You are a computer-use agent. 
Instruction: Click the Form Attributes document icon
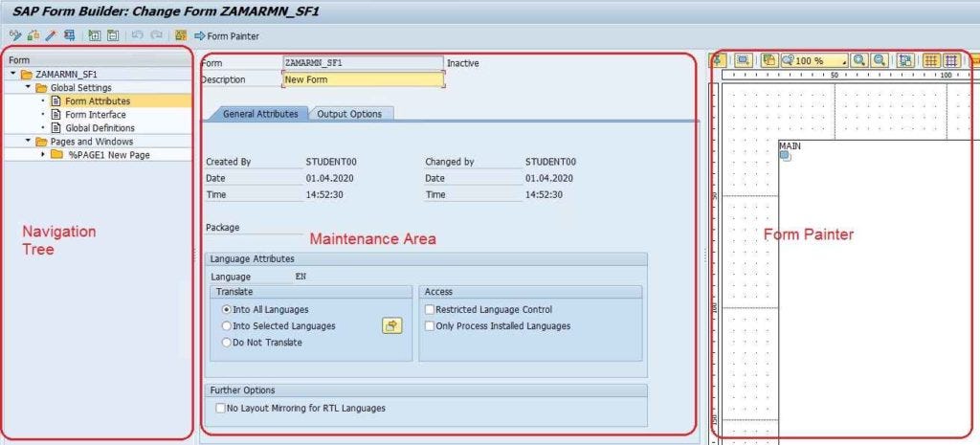point(56,101)
